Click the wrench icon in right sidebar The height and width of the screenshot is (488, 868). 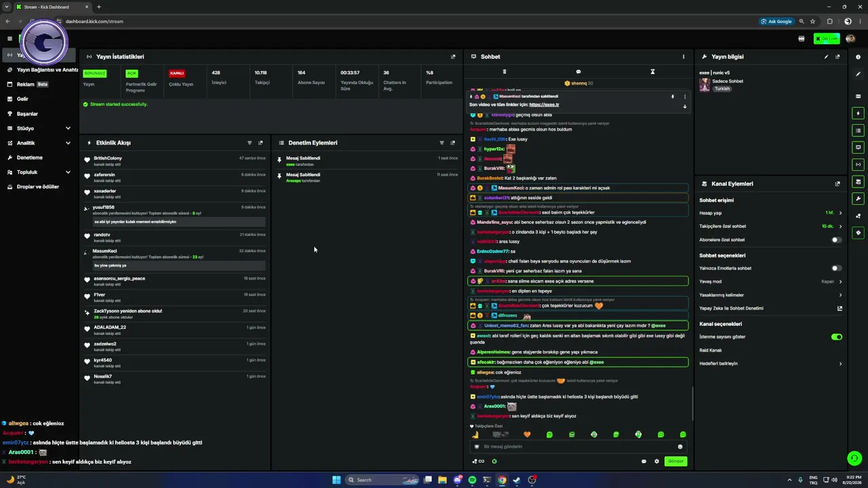(858, 199)
